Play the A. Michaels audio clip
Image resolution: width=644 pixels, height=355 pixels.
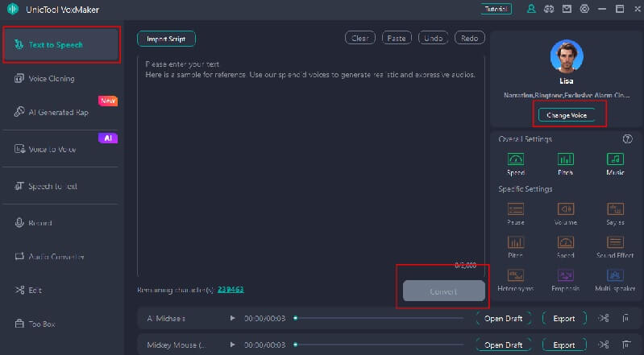coord(233,319)
